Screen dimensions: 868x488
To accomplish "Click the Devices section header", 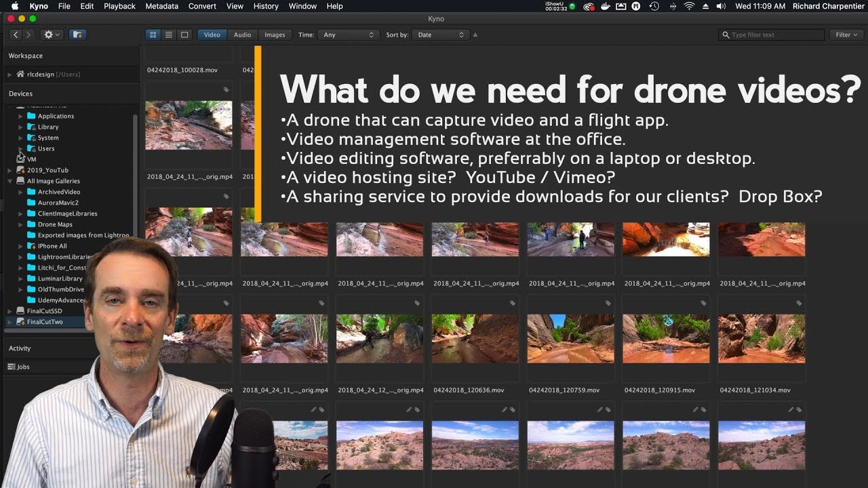I will click(20, 94).
